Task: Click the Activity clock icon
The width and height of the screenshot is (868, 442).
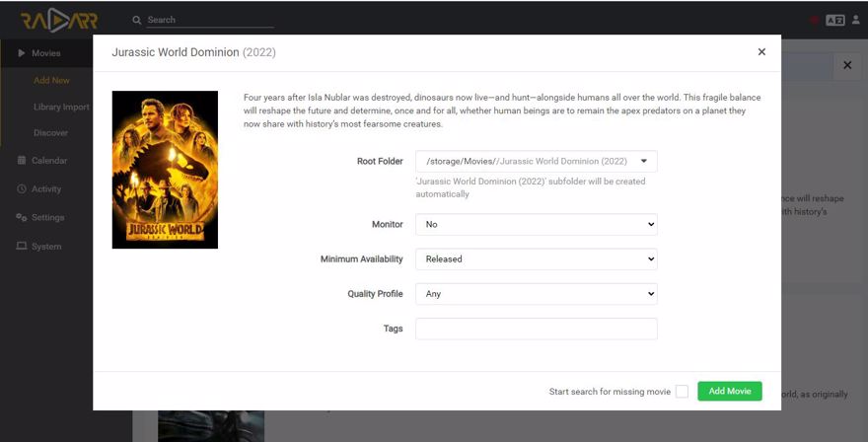Action: (x=21, y=188)
